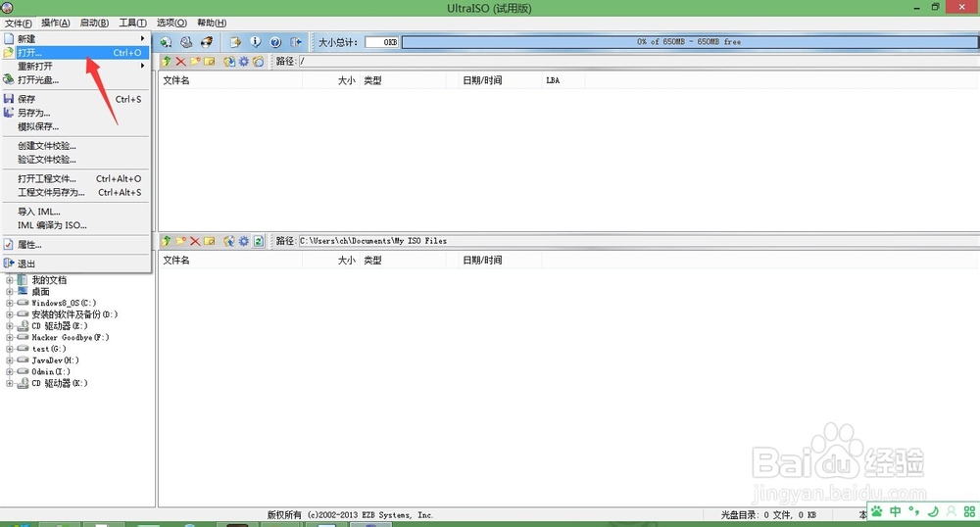The image size is (980, 527).
Task: Select 退出 menu entry
Action: (75, 263)
